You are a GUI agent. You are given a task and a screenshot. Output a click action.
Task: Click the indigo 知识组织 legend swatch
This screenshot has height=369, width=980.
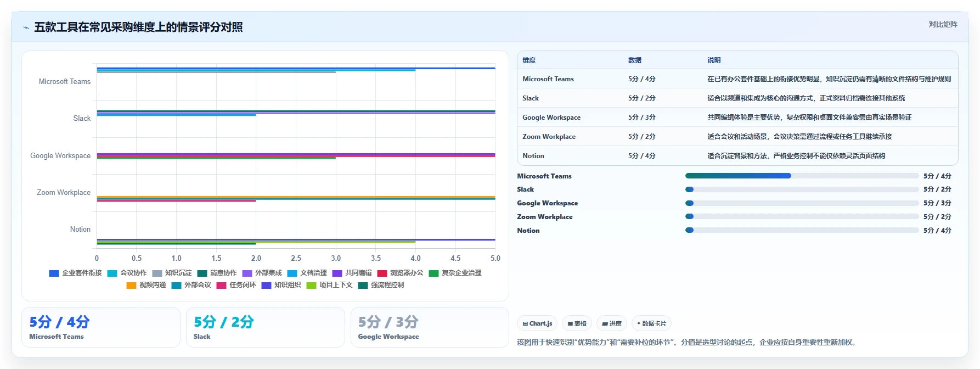coord(266,285)
